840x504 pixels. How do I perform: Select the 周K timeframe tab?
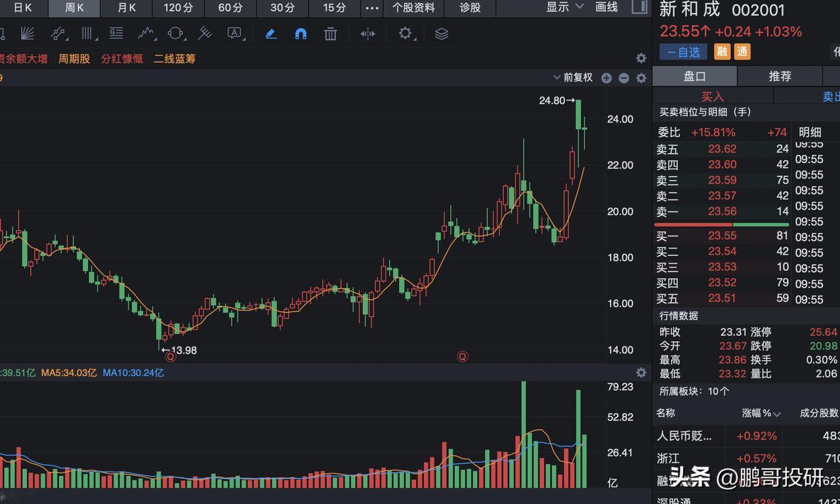tap(74, 8)
